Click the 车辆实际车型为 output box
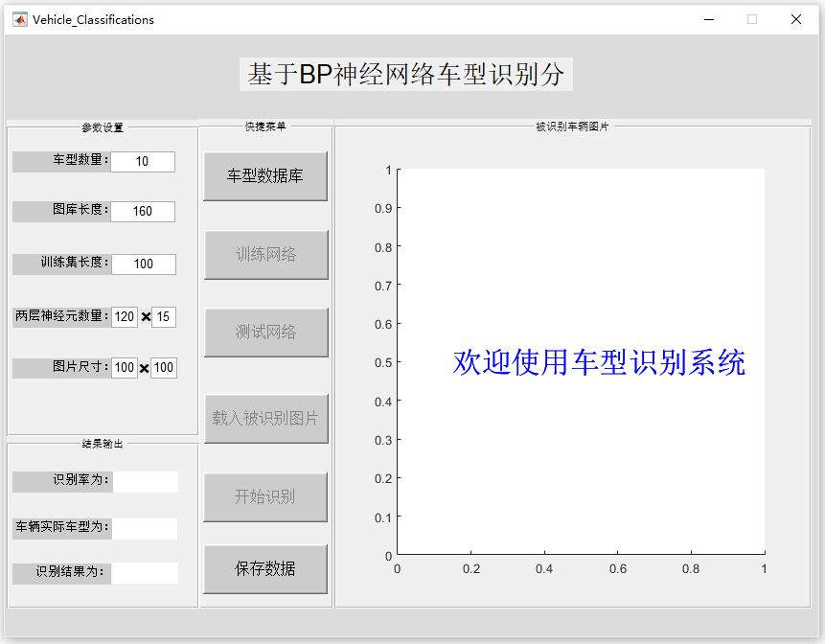 (x=145, y=529)
